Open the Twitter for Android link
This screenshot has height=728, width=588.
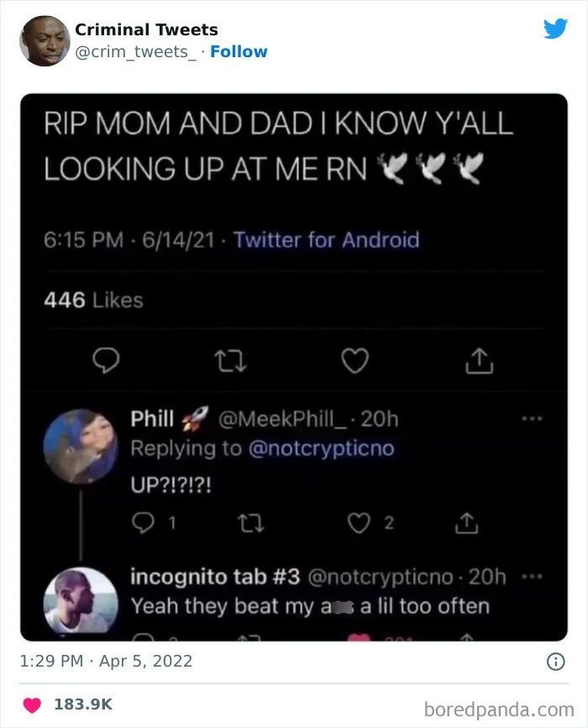326,240
